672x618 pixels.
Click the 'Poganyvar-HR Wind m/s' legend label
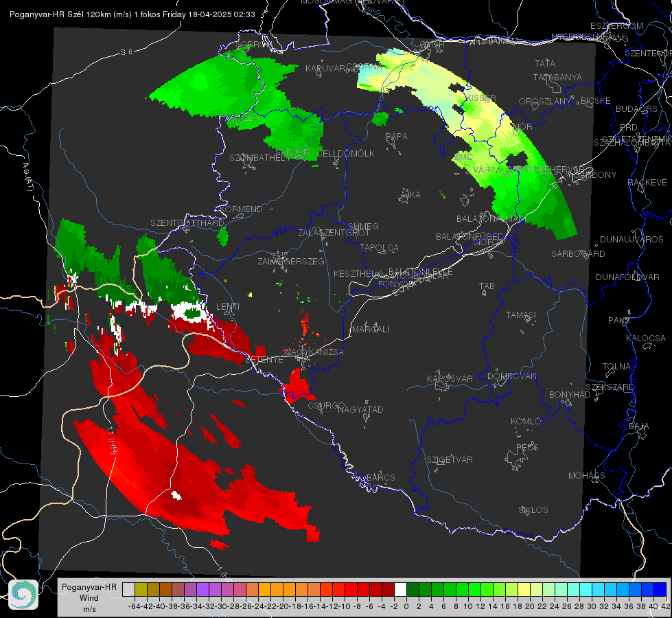point(89,598)
